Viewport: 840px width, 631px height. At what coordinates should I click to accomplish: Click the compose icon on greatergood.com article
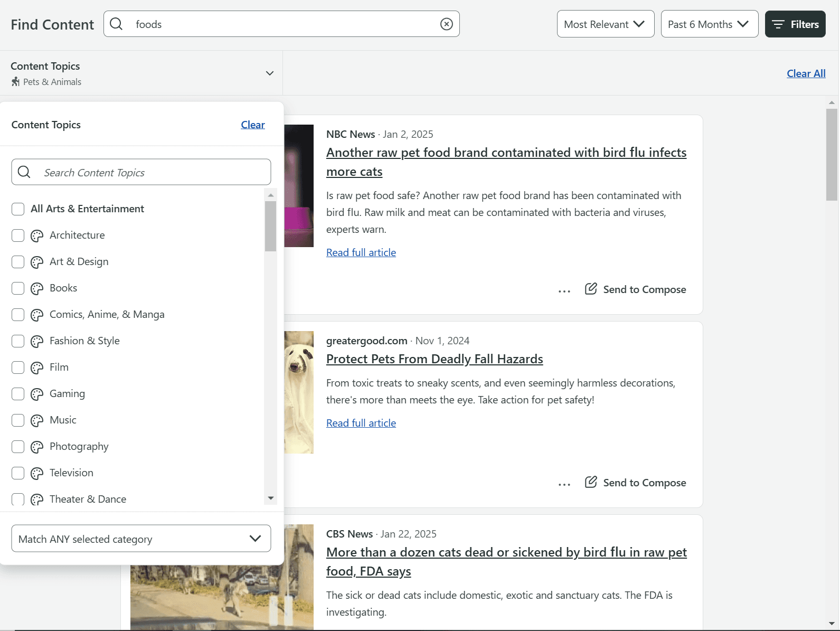point(591,482)
